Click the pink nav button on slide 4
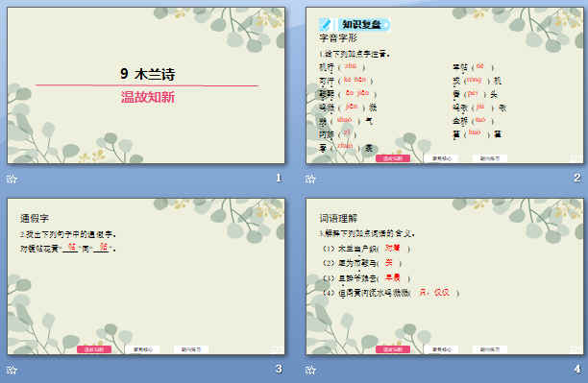This screenshot has width=588, height=383. coord(393,349)
